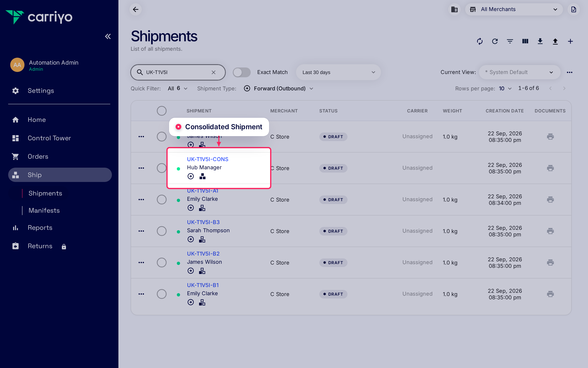Open the All Merchants dropdown

click(x=514, y=9)
